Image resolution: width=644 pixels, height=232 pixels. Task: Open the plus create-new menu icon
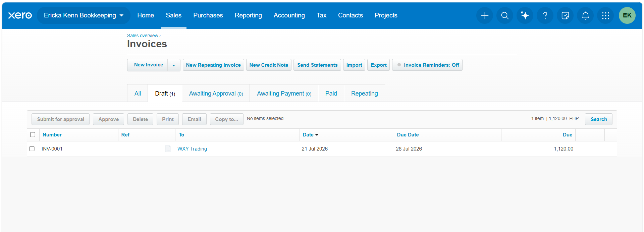click(x=485, y=15)
